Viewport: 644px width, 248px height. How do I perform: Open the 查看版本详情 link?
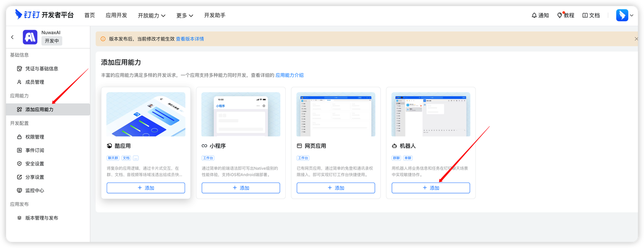(190, 39)
